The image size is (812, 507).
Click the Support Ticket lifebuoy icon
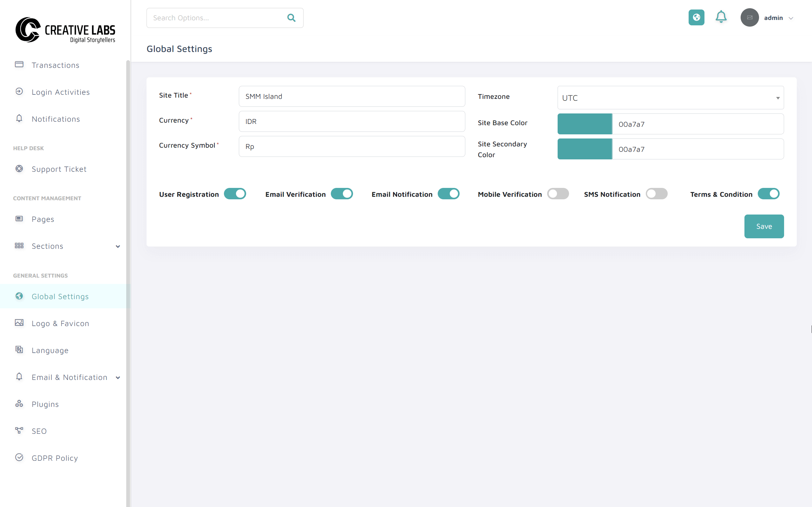[x=19, y=169]
